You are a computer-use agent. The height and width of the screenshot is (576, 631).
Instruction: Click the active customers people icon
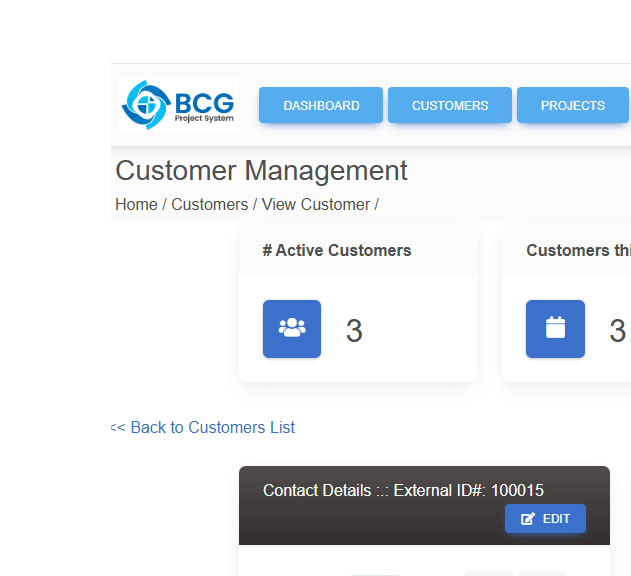[x=292, y=329]
